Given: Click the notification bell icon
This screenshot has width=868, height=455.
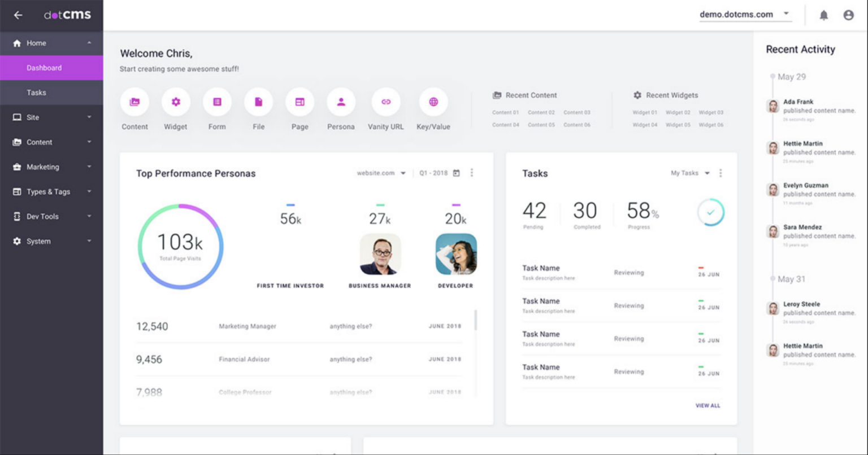Looking at the screenshot, I should click(824, 15).
